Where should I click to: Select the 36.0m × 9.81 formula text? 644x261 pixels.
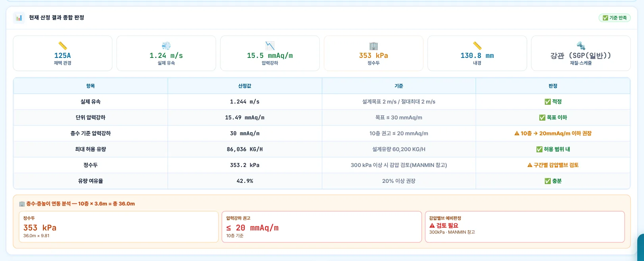(x=36, y=236)
